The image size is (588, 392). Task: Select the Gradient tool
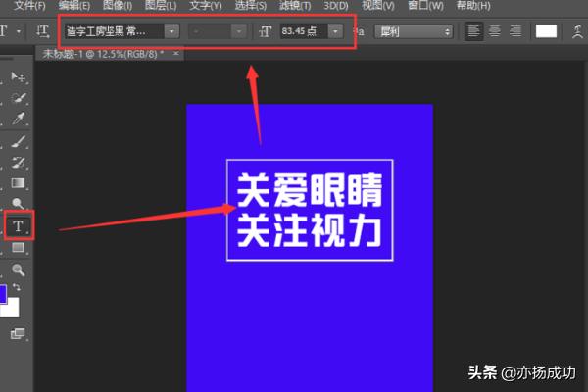(18, 182)
